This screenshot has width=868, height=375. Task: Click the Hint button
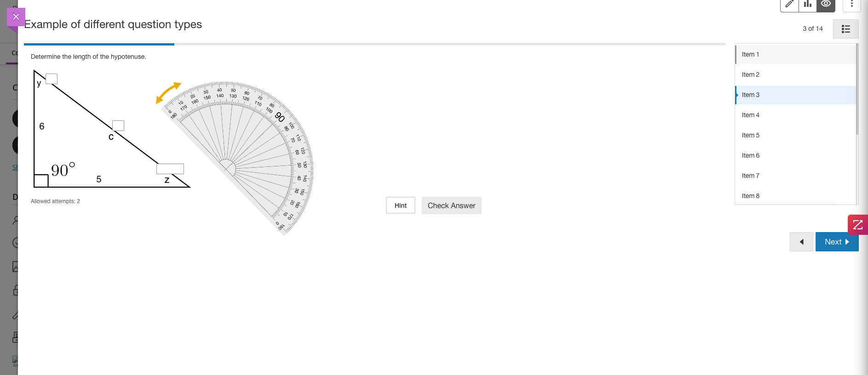coord(400,205)
